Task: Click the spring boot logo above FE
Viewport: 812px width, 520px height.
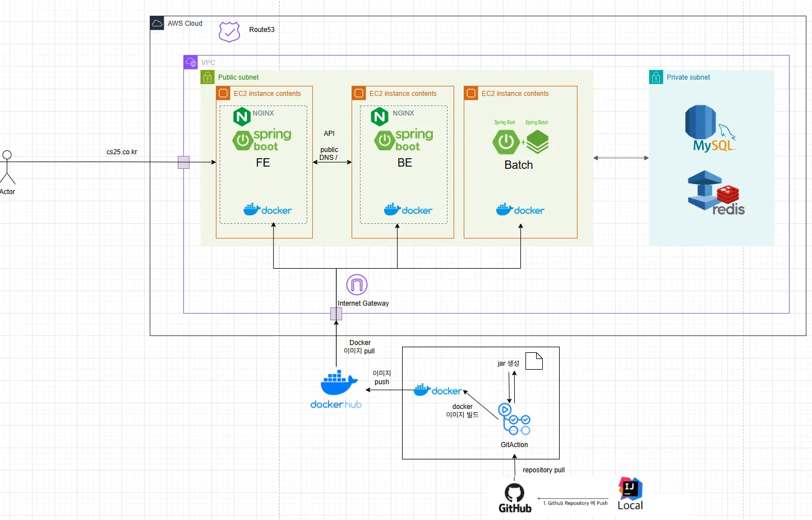Action: pos(262,140)
